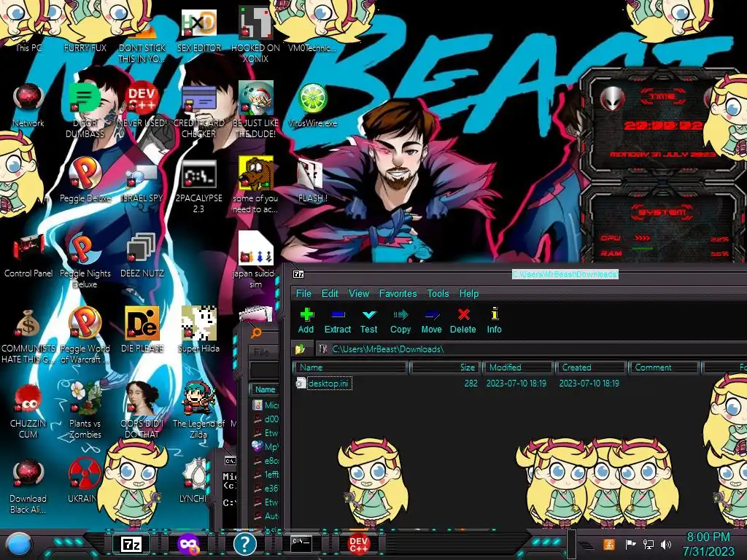Image resolution: width=747 pixels, height=560 pixels.
Task: Click the Downloads path address field
Action: (x=531, y=349)
